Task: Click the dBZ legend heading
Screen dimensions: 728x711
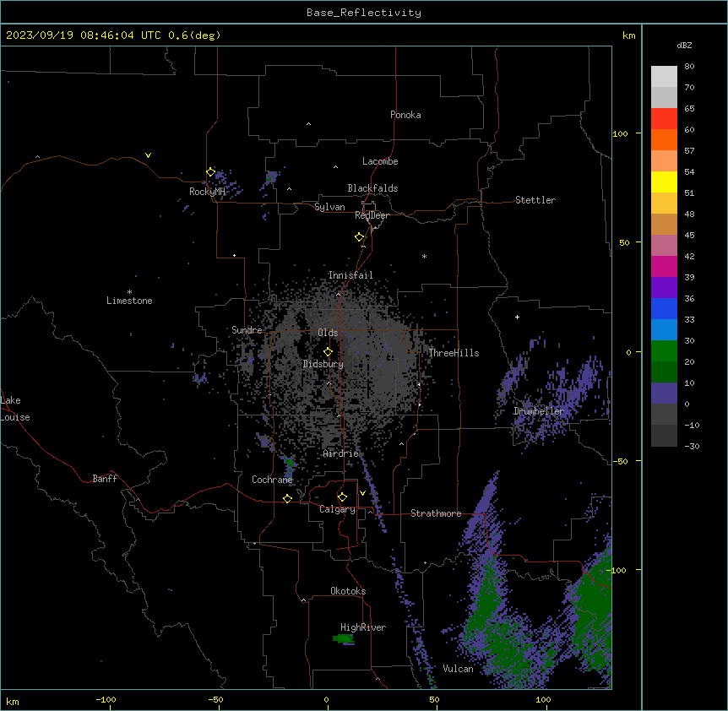Action: pos(684,45)
